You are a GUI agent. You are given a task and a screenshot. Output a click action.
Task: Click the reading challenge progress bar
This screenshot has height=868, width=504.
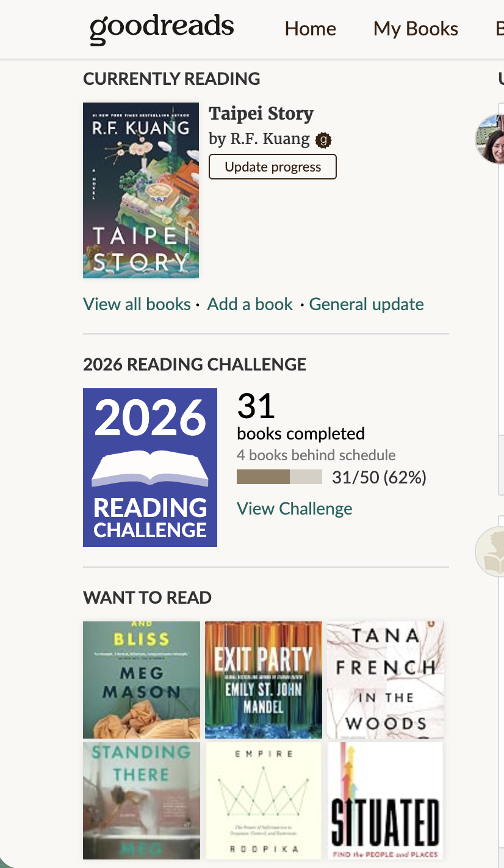coord(279,477)
